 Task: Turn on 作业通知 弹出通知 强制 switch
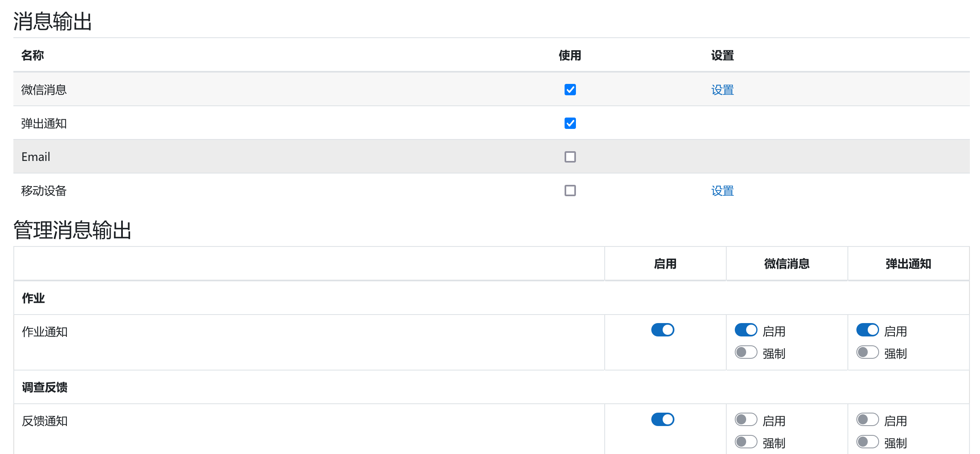(x=867, y=352)
